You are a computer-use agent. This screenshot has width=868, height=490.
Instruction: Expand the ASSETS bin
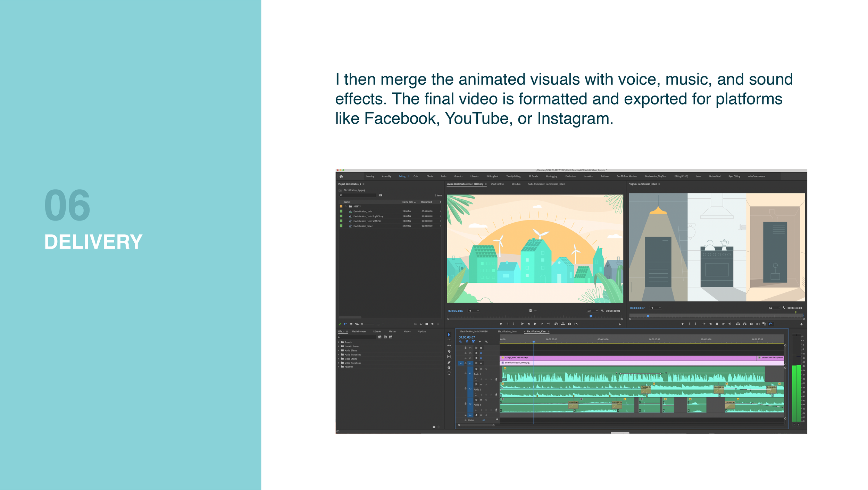346,206
